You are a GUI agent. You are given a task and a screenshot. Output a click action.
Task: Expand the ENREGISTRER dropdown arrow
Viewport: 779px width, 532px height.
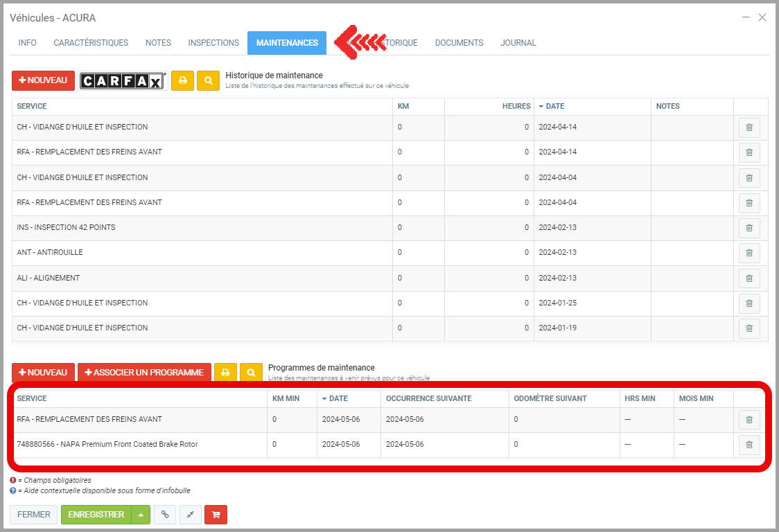tap(141, 515)
